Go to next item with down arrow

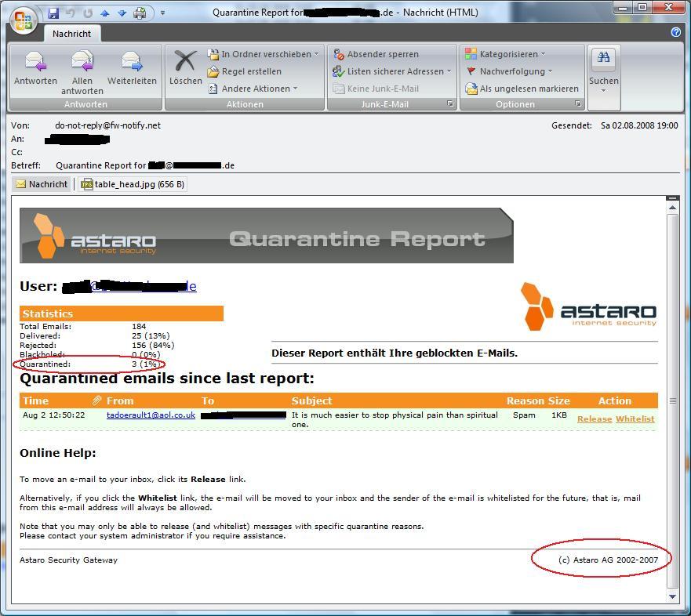pos(122,13)
